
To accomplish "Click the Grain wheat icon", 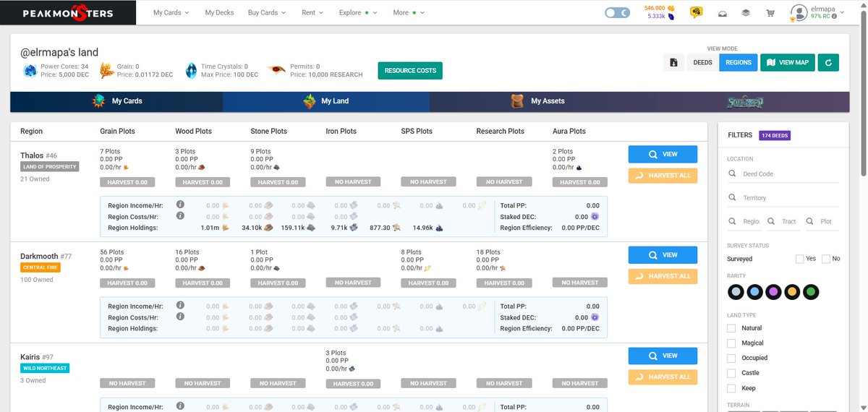I will (106, 70).
